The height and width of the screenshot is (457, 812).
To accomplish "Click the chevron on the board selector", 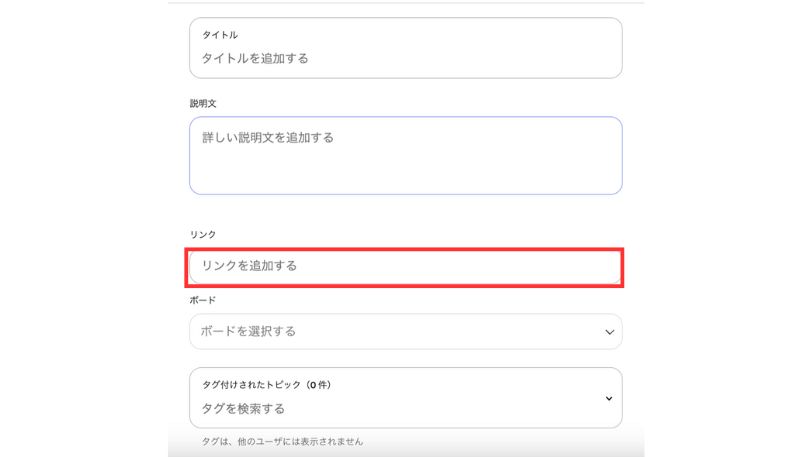I will coord(609,332).
